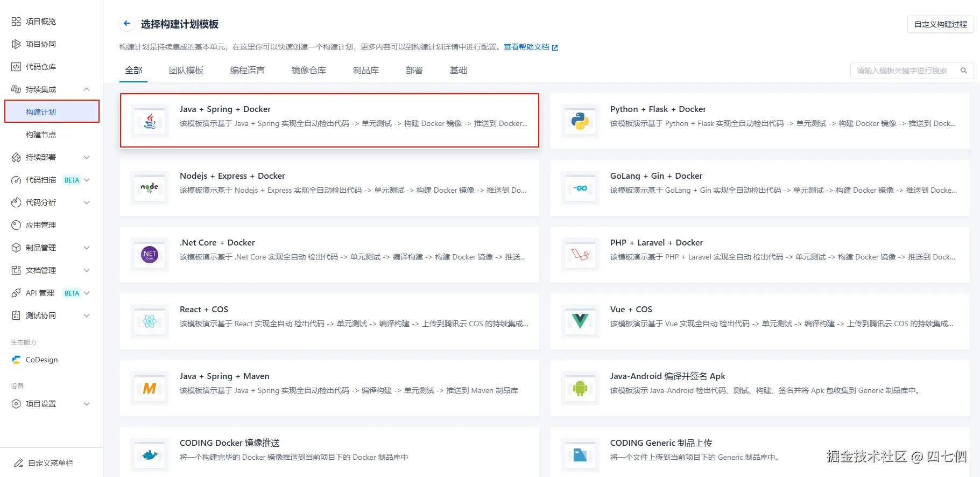Select the Java + Spring + Maven title
This screenshot has width=980, height=477.
click(224, 376)
